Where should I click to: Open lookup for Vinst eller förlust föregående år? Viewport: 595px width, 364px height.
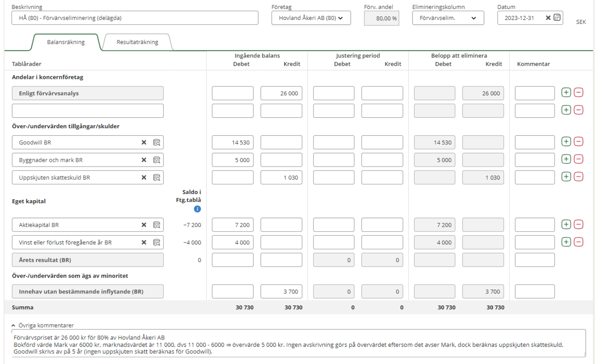tap(156, 242)
